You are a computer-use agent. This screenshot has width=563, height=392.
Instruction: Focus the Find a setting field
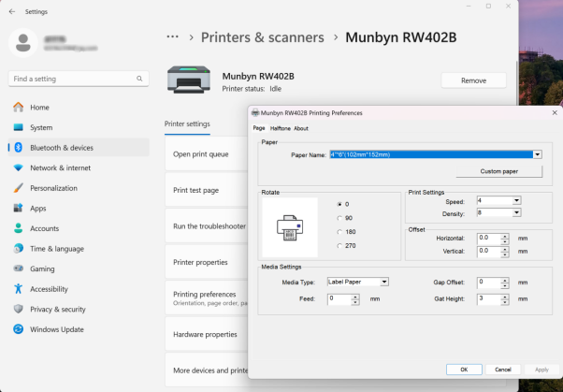pos(79,79)
